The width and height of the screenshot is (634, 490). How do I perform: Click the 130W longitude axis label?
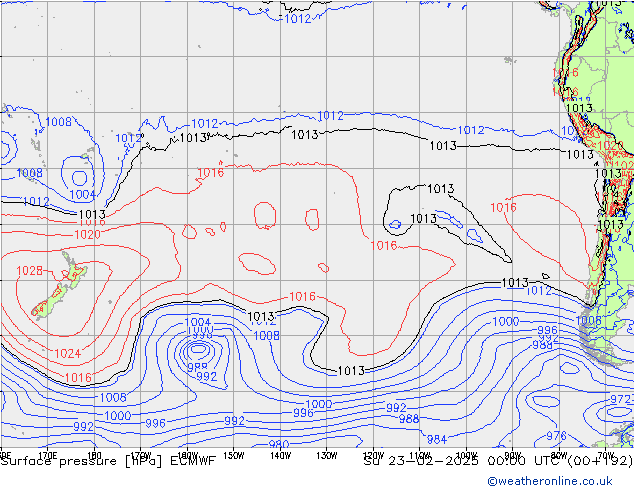point(327,456)
